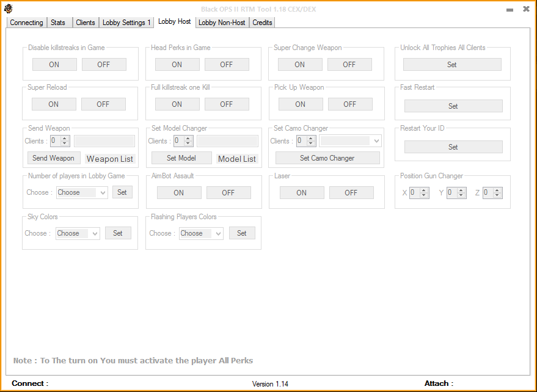Increase Position Gun Changer Z value
Viewport: 537px width, 392px height.
pyautogui.click(x=497, y=190)
